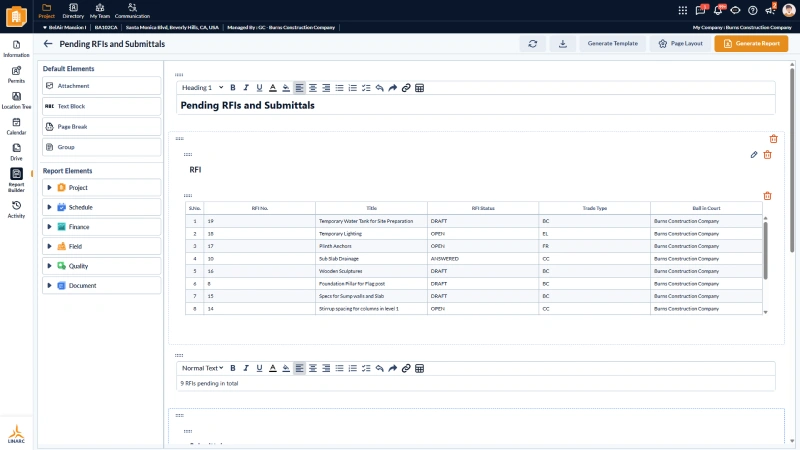The width and height of the screenshot is (800, 450).
Task: Align right in the heading editor toolbar
Action: click(x=326, y=88)
